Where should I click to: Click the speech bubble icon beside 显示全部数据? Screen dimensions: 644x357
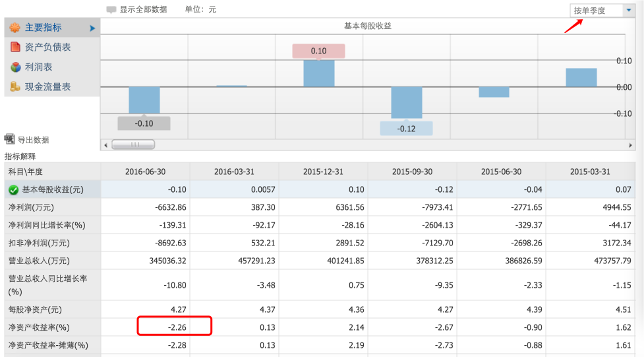click(111, 10)
